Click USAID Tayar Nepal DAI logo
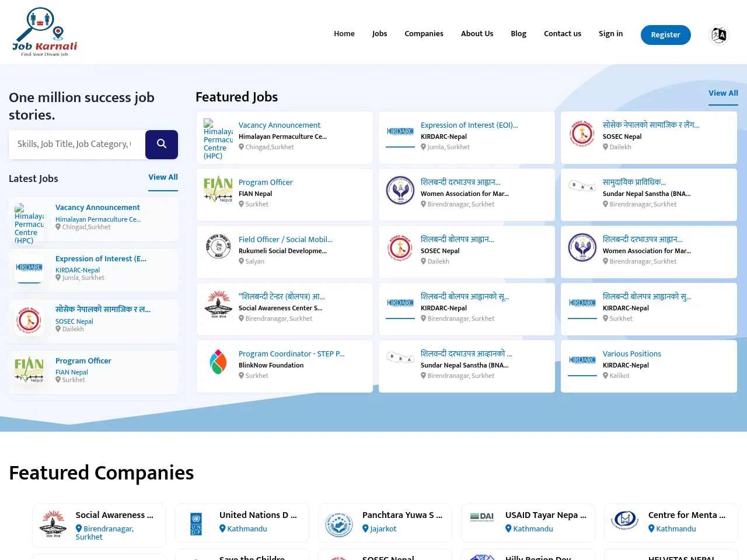The image size is (747, 560). click(482, 516)
